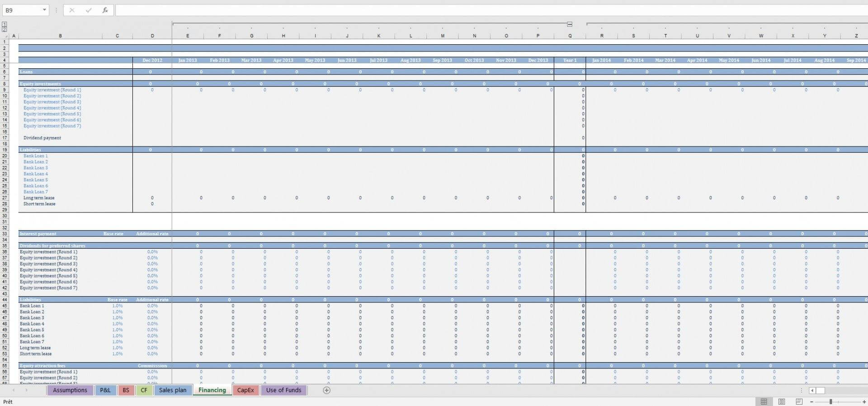Click the 'Bank Loan 7' cell in row 26
The height and width of the screenshot is (406, 868).
point(36,192)
